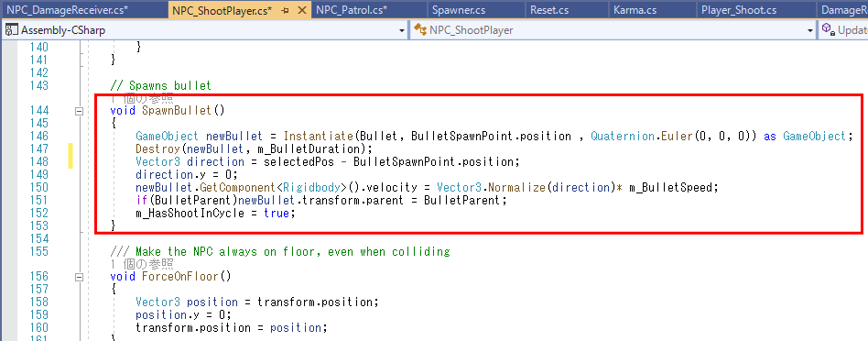Click 'Instantiate' on line 146
This screenshot has height=341, width=868.
pyautogui.click(x=319, y=137)
